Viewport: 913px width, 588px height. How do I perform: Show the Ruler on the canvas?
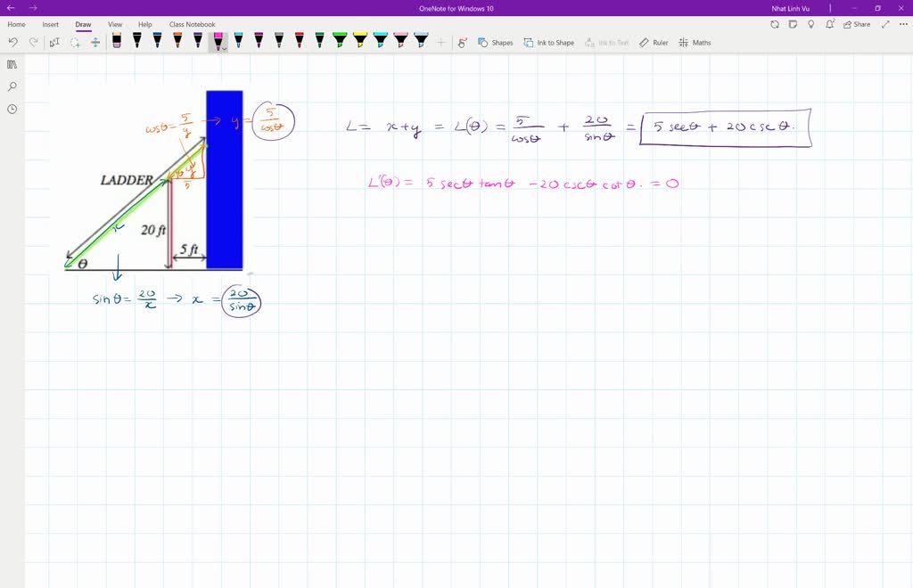(x=654, y=42)
